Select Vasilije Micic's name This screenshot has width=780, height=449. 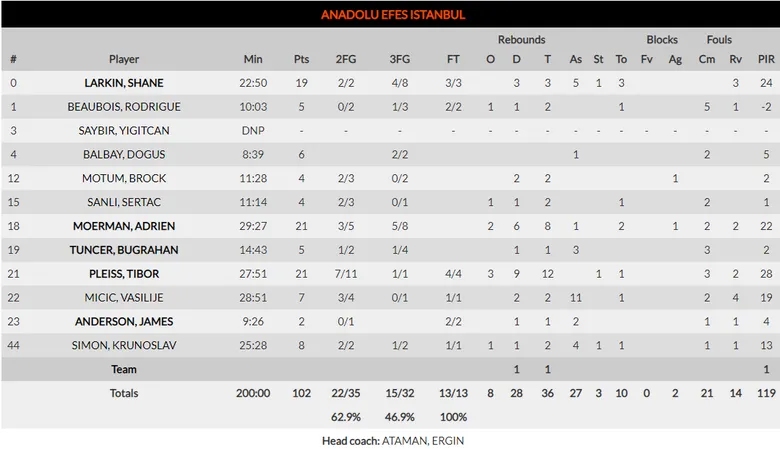pos(124,298)
